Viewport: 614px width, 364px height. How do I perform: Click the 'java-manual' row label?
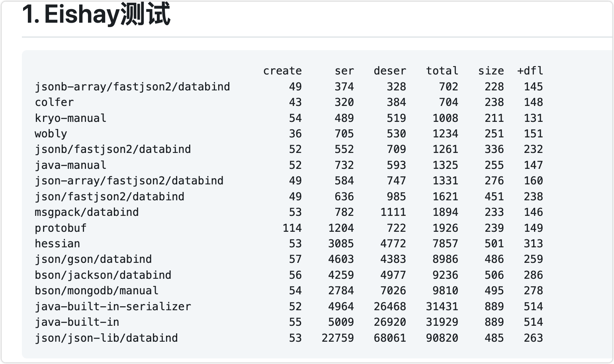(70, 165)
